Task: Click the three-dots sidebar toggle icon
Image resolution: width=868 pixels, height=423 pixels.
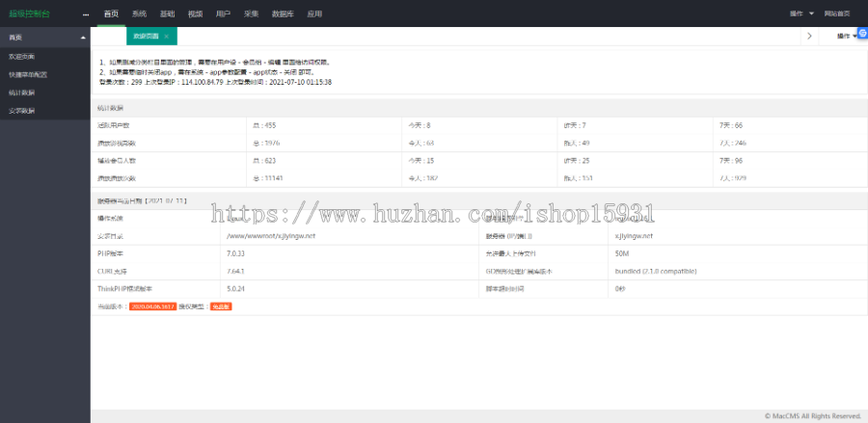Action: (85, 14)
